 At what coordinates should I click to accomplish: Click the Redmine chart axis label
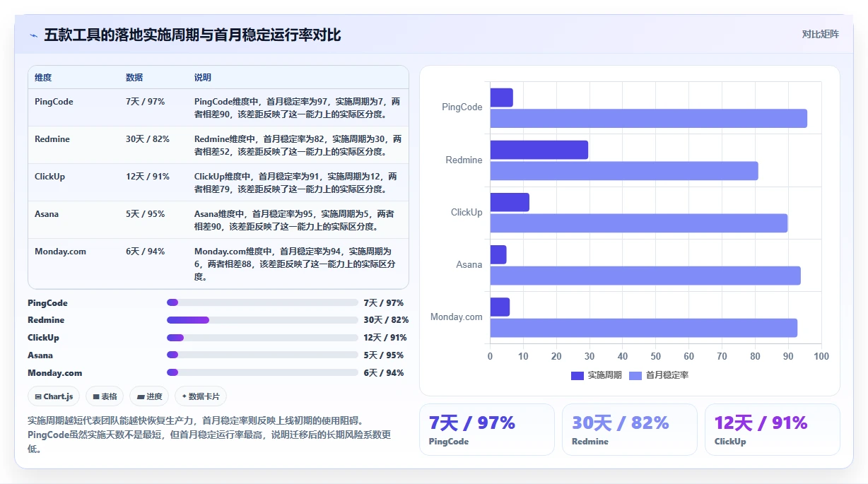(x=464, y=160)
